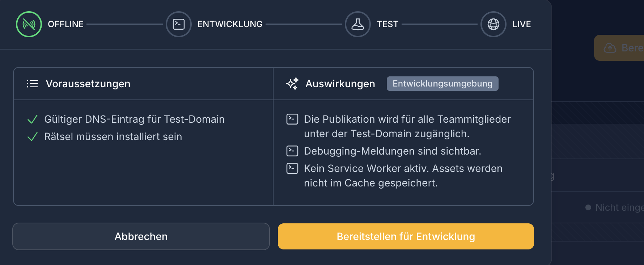Open the LIVE globe icon
Viewport: 644px width, 265px height.
[x=493, y=24]
